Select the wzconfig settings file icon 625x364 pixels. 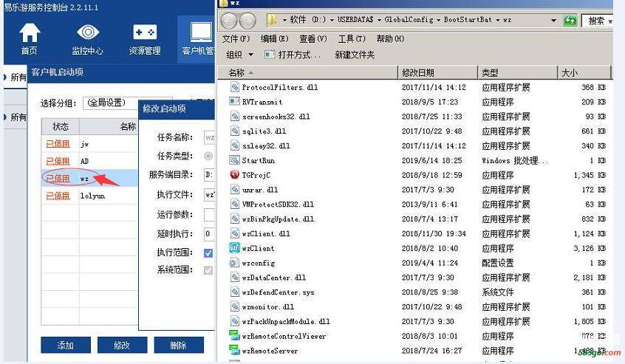pyautogui.click(x=234, y=263)
